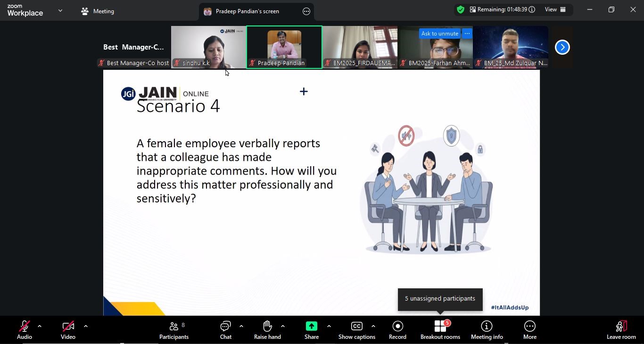Toggle Show captions

click(x=356, y=330)
